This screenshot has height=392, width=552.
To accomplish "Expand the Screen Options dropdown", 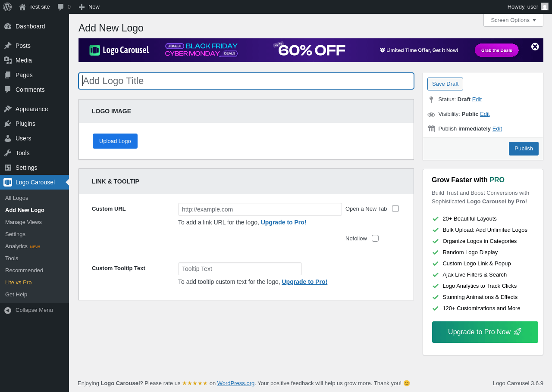I will (x=513, y=20).
